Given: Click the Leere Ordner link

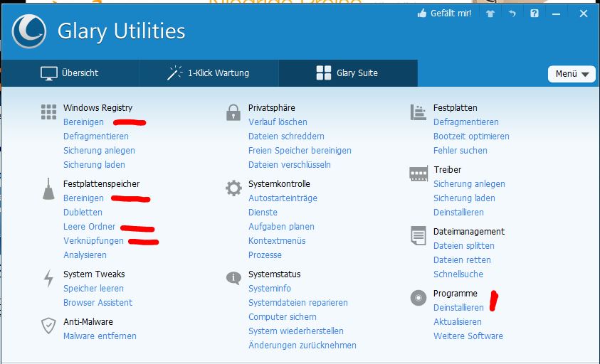Looking at the screenshot, I should (89, 227).
